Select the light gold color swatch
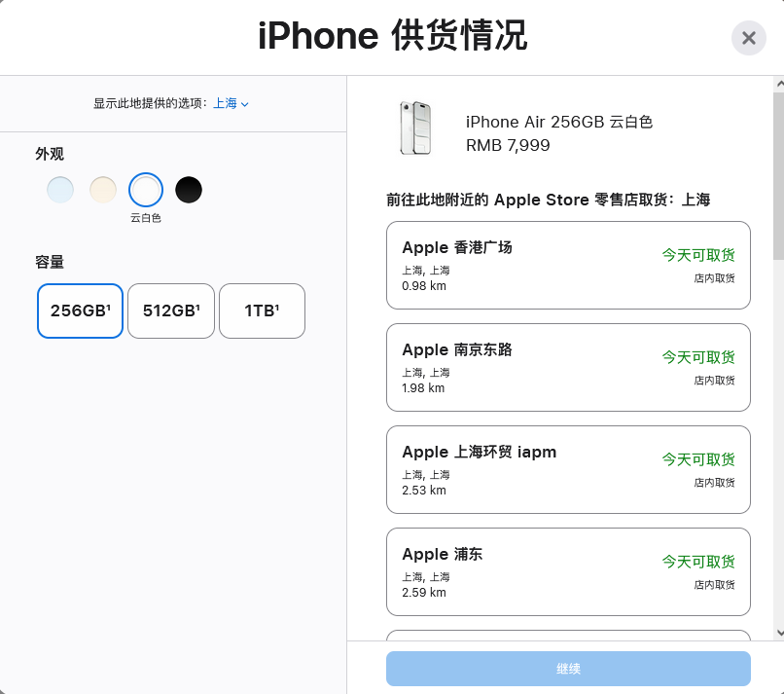The height and width of the screenshot is (694, 784). tap(103, 190)
